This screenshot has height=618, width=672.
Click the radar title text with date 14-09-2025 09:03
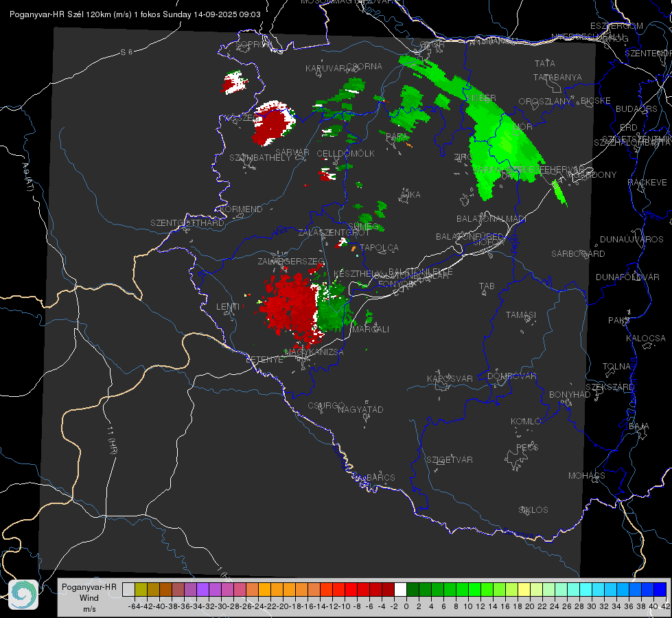pyautogui.click(x=135, y=14)
